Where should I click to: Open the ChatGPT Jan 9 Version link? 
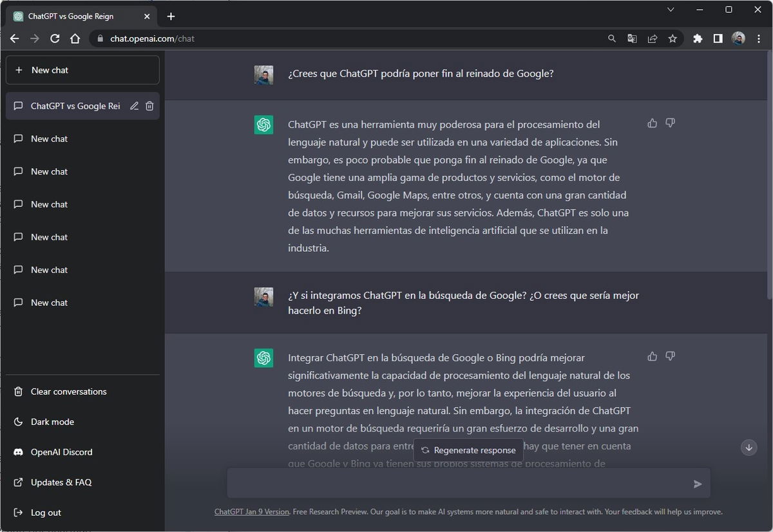(x=251, y=511)
